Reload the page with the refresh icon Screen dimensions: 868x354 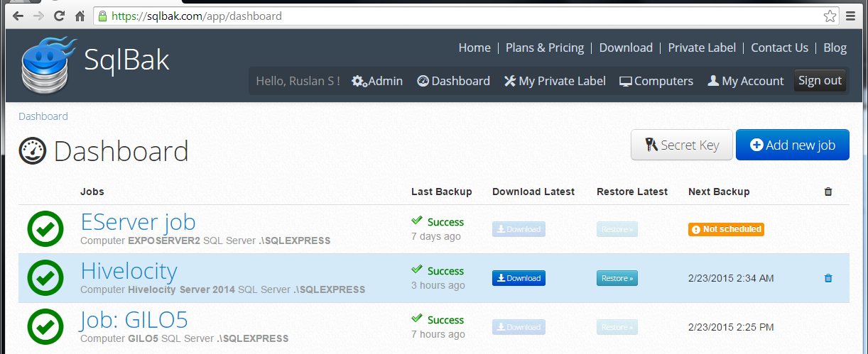coord(58,16)
